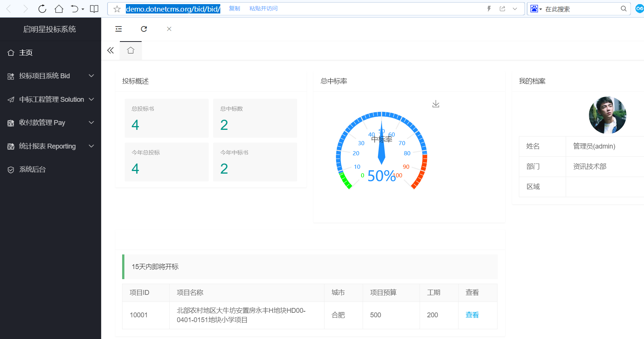The width and height of the screenshot is (644, 339).
Task: Click the 复制 button in address bar
Action: click(x=235, y=9)
